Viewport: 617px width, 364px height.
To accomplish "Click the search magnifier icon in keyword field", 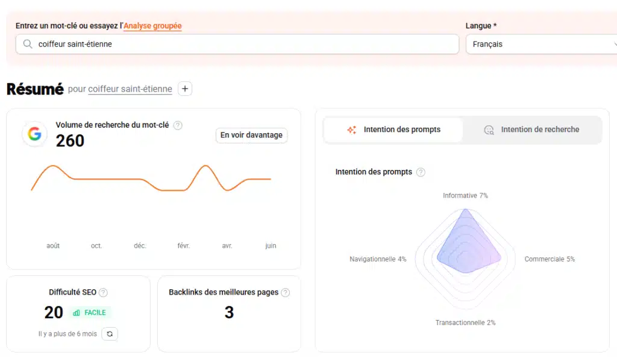I will [x=28, y=44].
